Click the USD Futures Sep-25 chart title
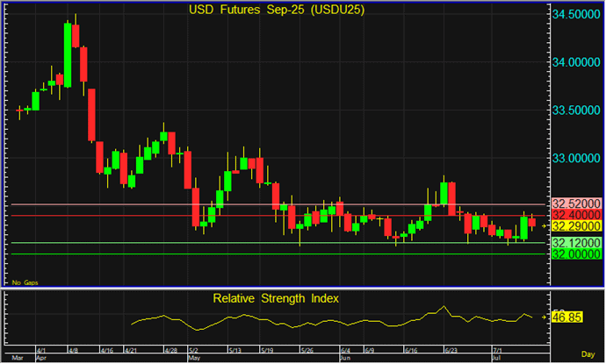Viewport: 606px width, 364px height. tap(277, 11)
